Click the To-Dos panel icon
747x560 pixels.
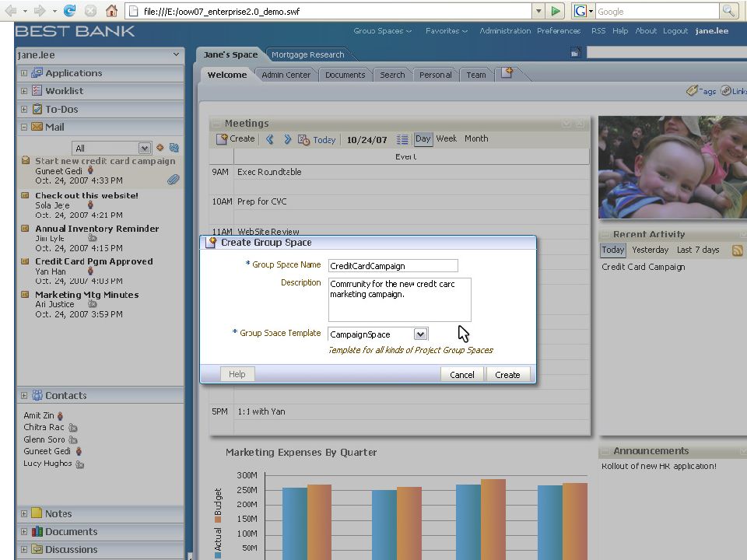[37, 109]
